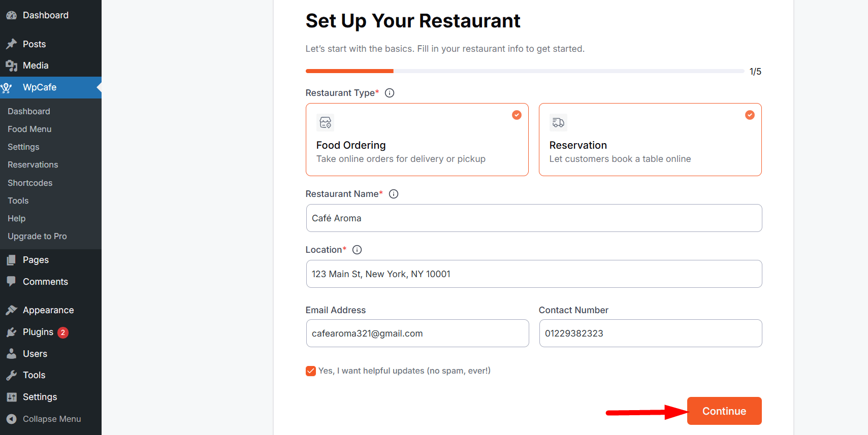
Task: Click the Collapse Menu arrow icon
Action: pos(12,419)
